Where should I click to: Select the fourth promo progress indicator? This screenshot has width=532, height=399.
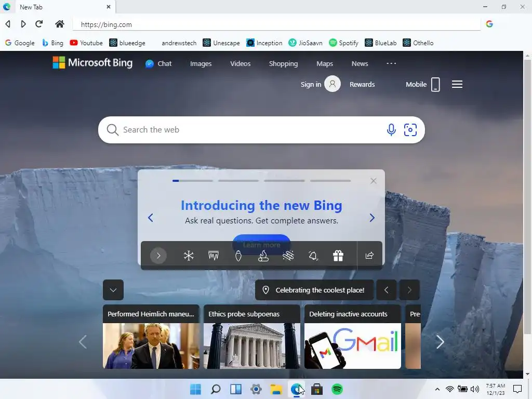pyautogui.click(x=330, y=181)
